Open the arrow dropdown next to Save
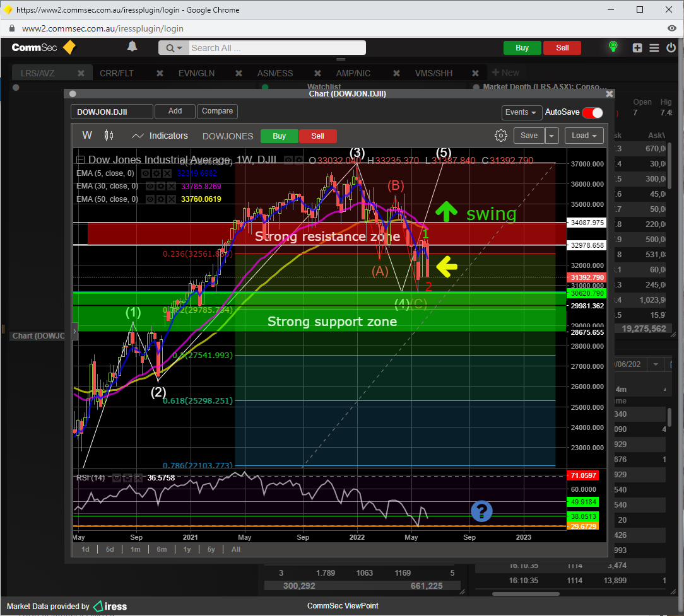 click(x=551, y=136)
